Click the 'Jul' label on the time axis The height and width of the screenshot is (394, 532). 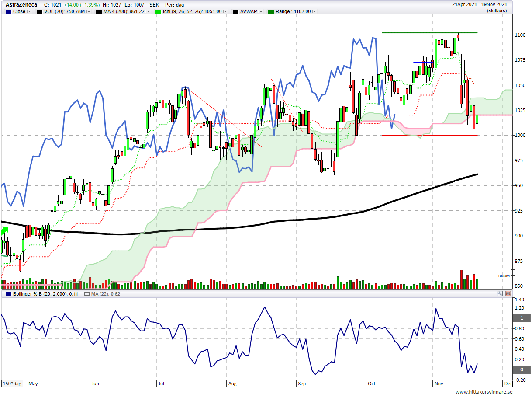coord(162,384)
